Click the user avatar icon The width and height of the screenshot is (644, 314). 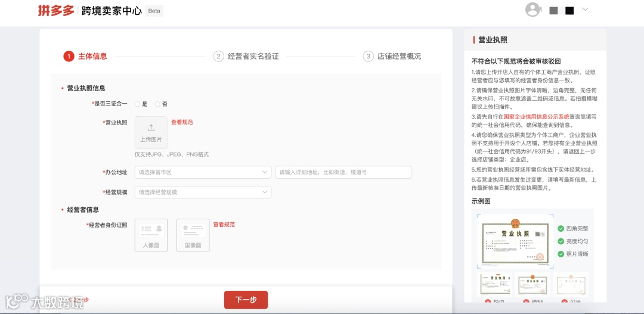tap(532, 10)
